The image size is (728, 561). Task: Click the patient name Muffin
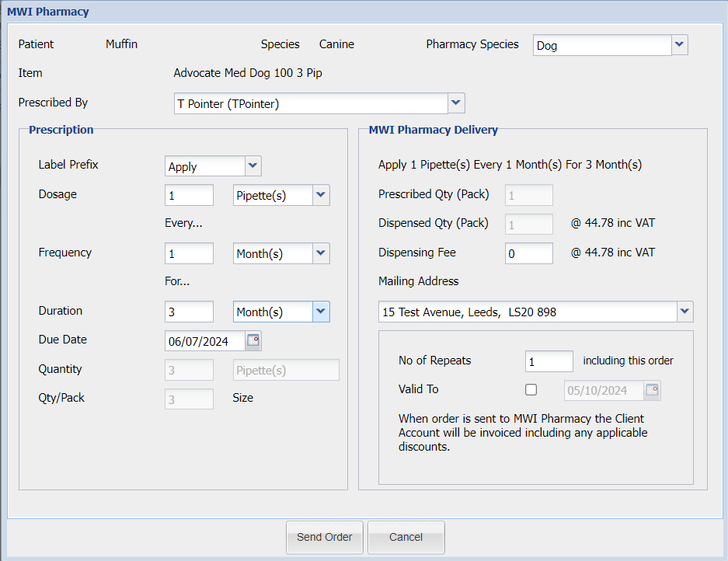[122, 44]
